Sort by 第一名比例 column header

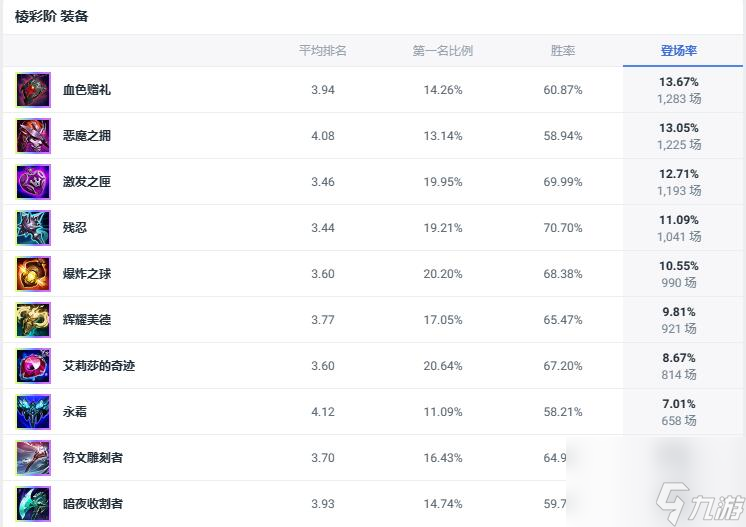tap(442, 50)
